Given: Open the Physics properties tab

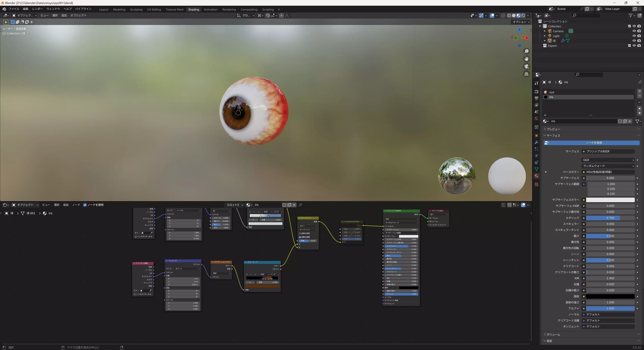Looking at the screenshot, I should pos(536,156).
